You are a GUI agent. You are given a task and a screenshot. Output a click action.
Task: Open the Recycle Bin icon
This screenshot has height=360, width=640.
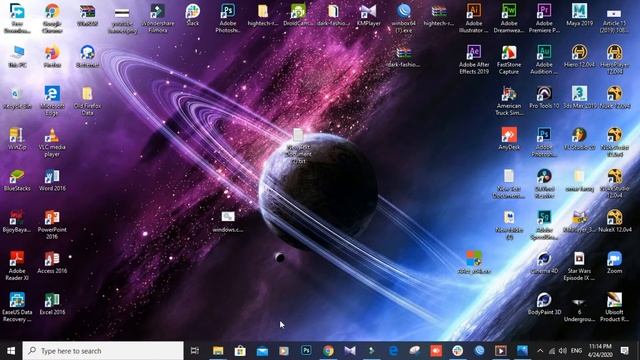point(17,97)
